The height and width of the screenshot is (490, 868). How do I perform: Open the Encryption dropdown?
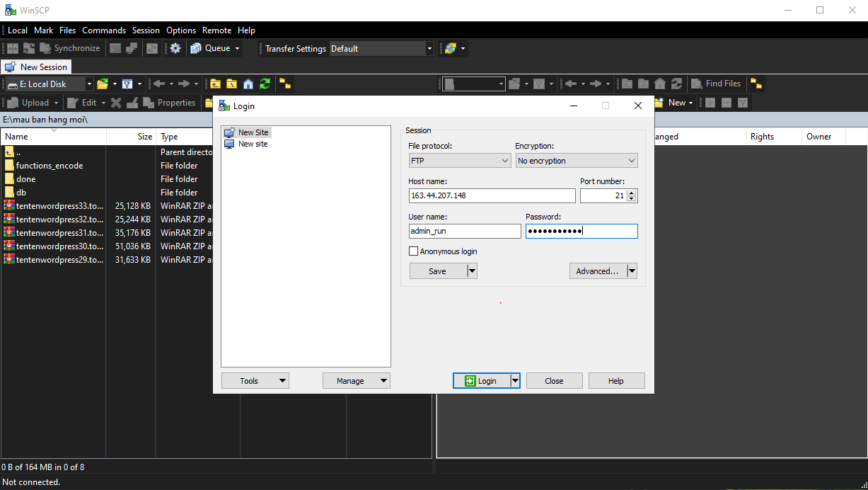click(x=577, y=161)
